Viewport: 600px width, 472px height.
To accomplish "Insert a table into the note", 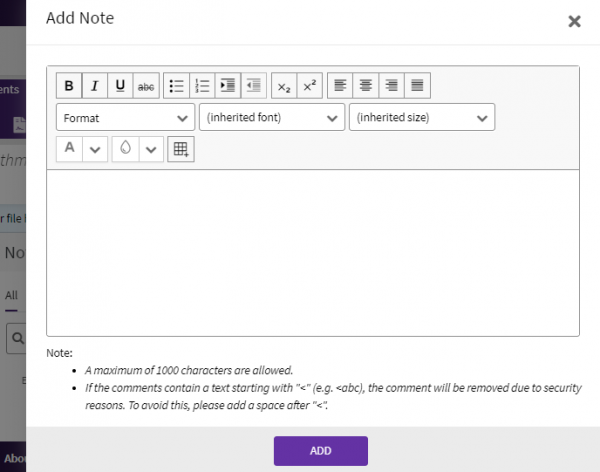I will tap(181, 149).
